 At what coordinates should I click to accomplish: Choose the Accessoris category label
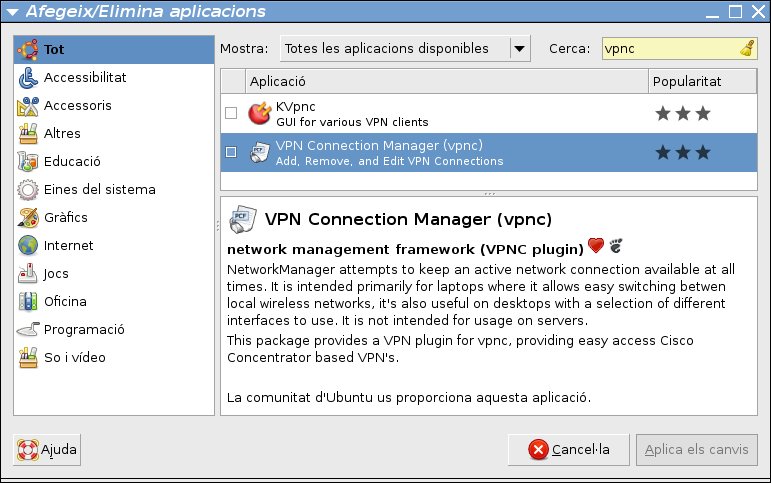78,106
